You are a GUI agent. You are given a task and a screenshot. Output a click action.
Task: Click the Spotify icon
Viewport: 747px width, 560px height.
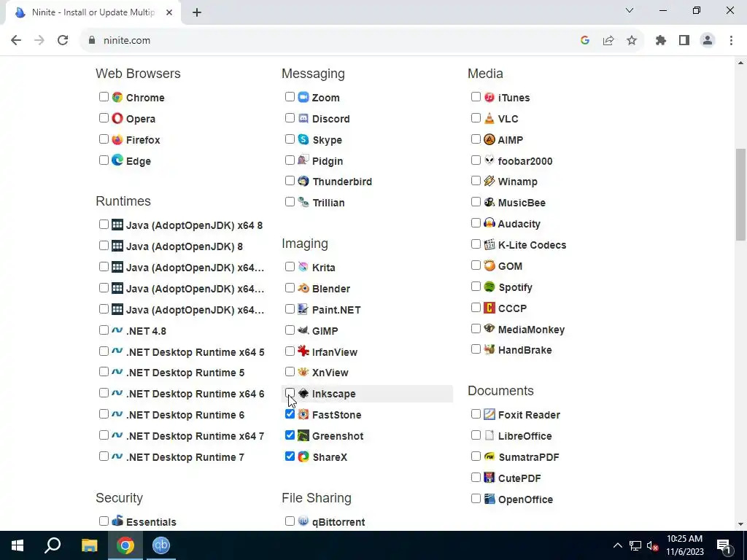coord(489,287)
